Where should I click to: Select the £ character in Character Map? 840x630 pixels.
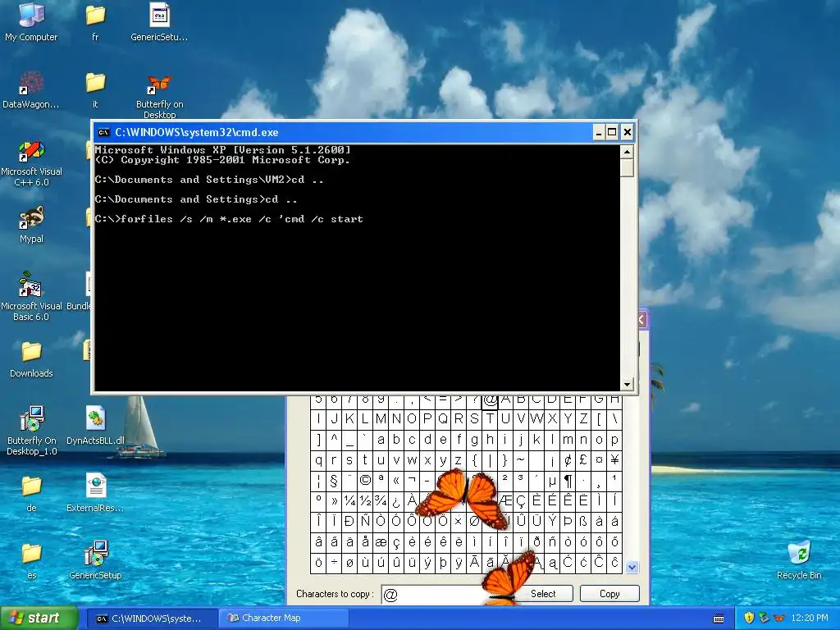(x=583, y=459)
